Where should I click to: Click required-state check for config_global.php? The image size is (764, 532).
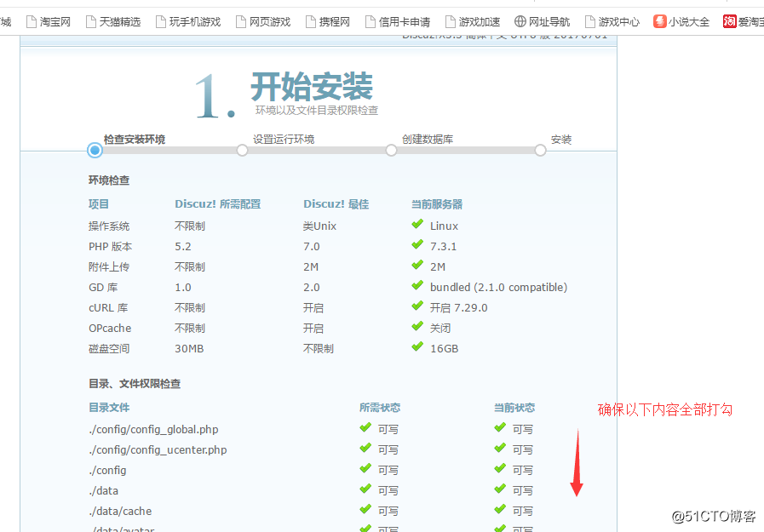click(365, 427)
